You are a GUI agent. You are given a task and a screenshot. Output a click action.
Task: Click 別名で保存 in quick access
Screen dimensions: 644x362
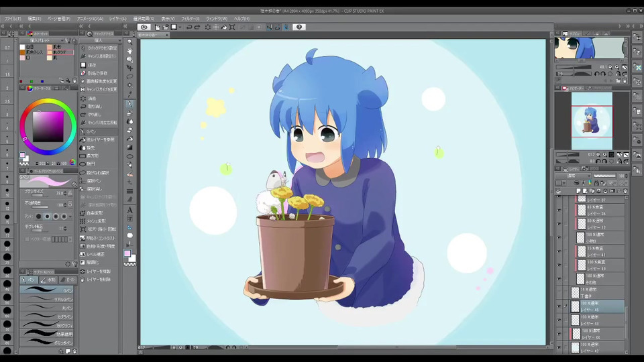point(97,73)
